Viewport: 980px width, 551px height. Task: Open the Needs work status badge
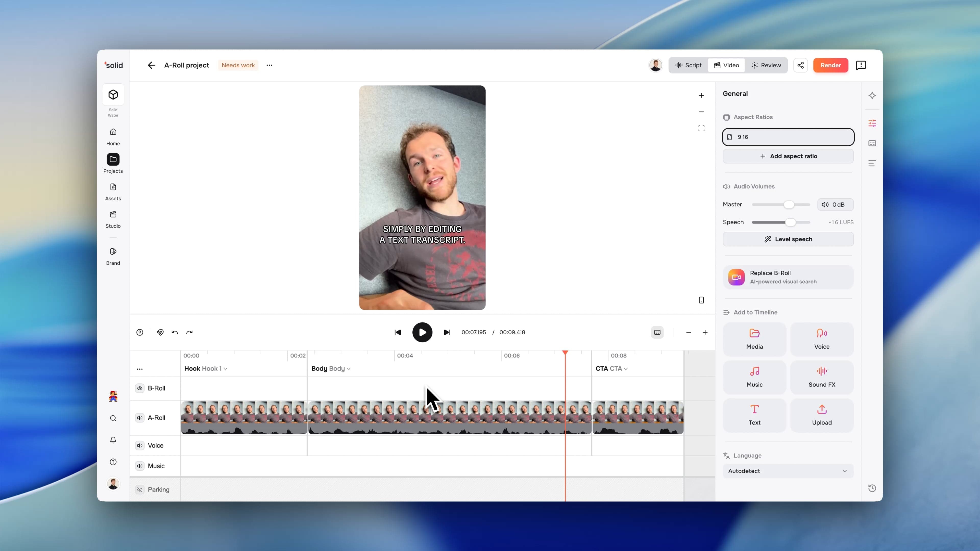pos(238,65)
